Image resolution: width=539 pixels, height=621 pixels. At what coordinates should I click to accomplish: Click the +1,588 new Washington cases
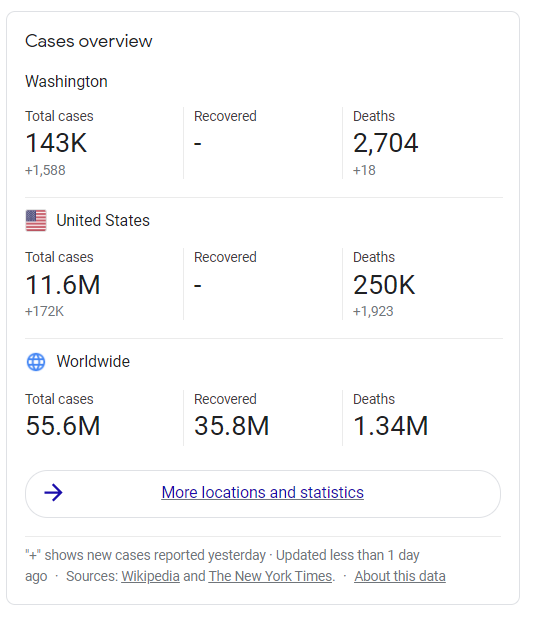(45, 171)
